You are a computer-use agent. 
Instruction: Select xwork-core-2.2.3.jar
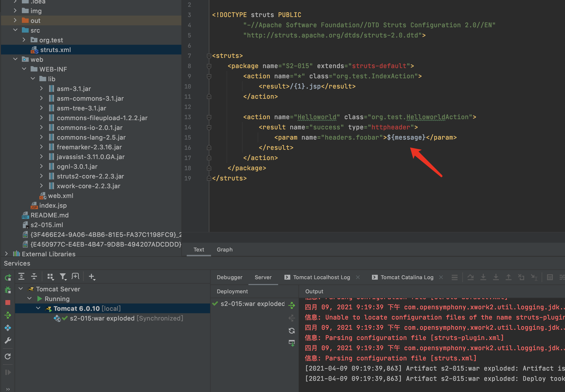(88, 186)
